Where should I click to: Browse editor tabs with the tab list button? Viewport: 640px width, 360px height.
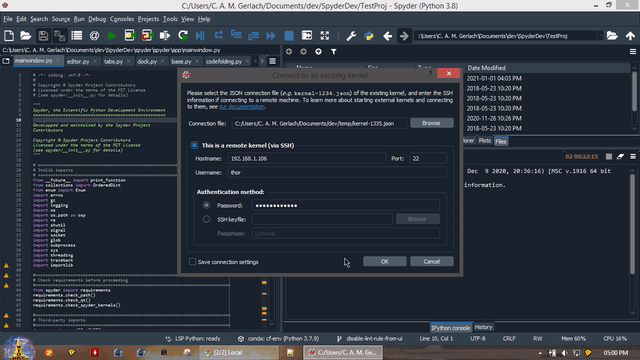tap(6, 61)
